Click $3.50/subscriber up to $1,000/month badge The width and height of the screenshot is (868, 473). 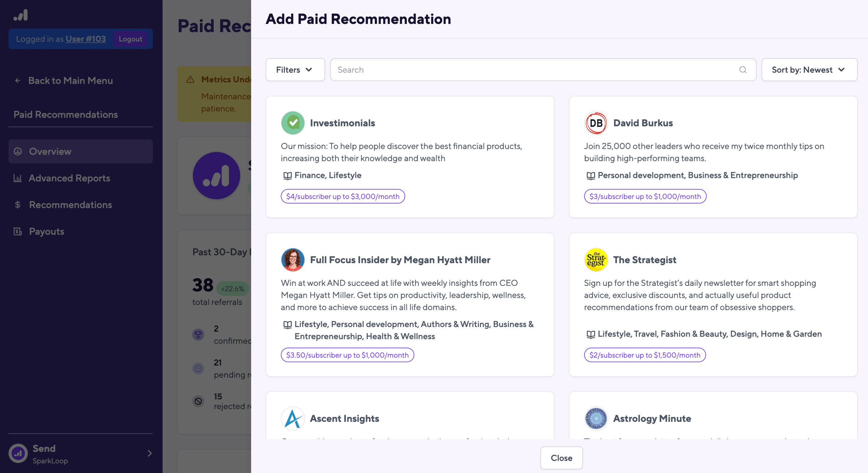click(x=347, y=355)
